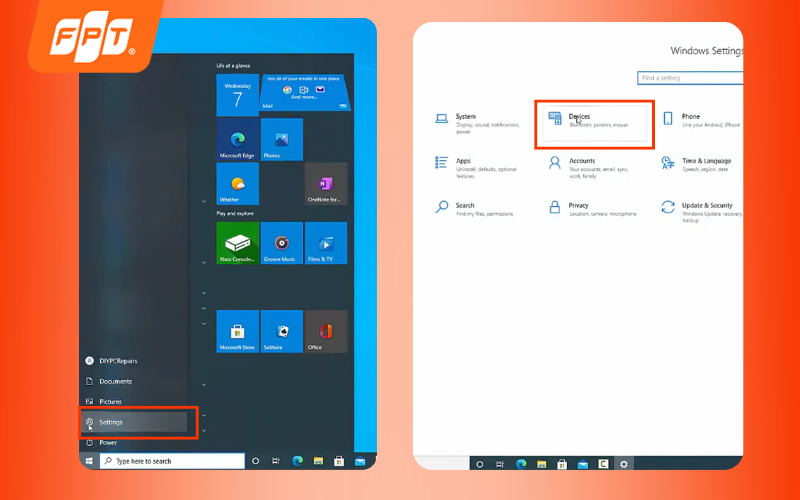
Task: Open the Power options in Start menu
Action: pyautogui.click(x=101, y=442)
